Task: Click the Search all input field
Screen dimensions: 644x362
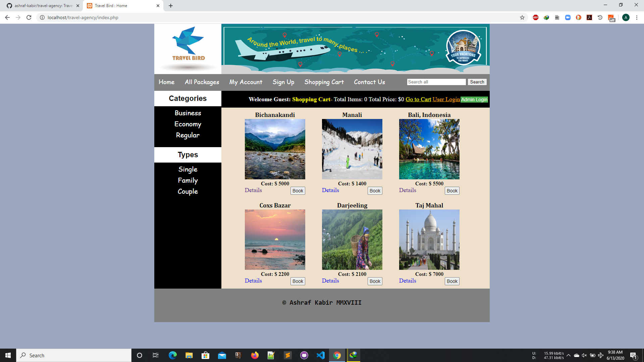Action: [436, 82]
